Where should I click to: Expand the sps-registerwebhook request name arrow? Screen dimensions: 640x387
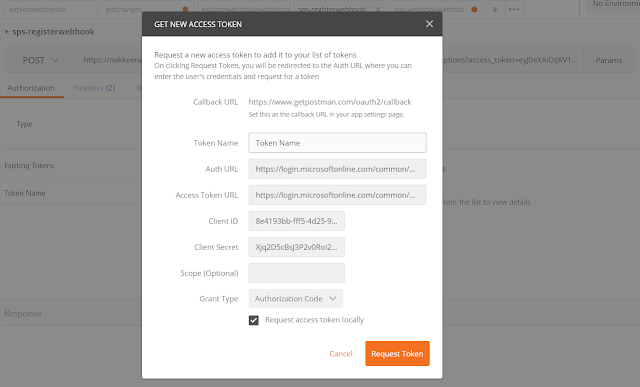(x=7, y=31)
